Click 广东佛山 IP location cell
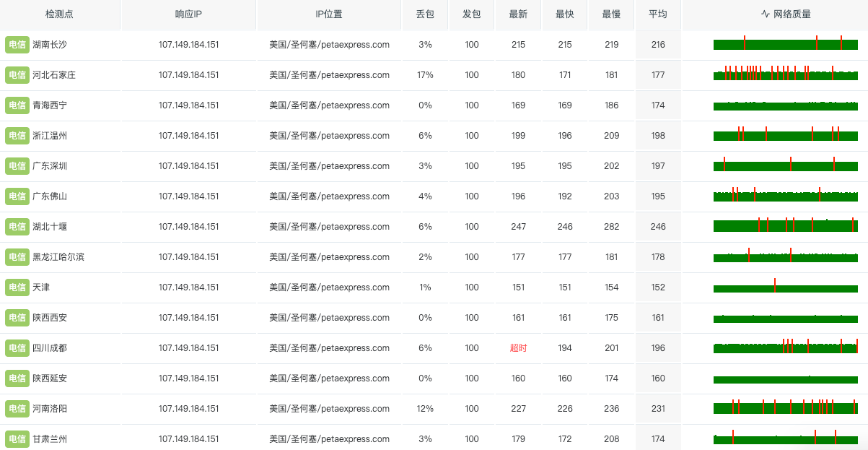The height and width of the screenshot is (450, 868). [x=329, y=196]
